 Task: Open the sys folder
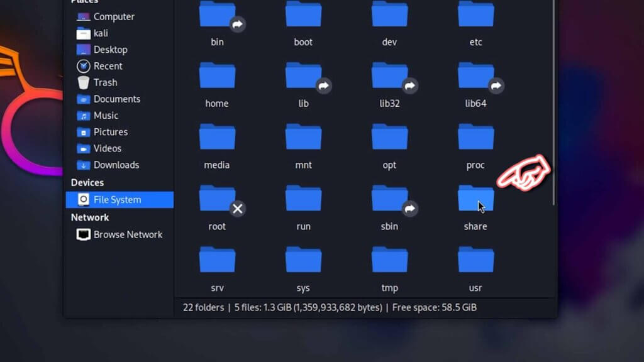pyautogui.click(x=303, y=260)
